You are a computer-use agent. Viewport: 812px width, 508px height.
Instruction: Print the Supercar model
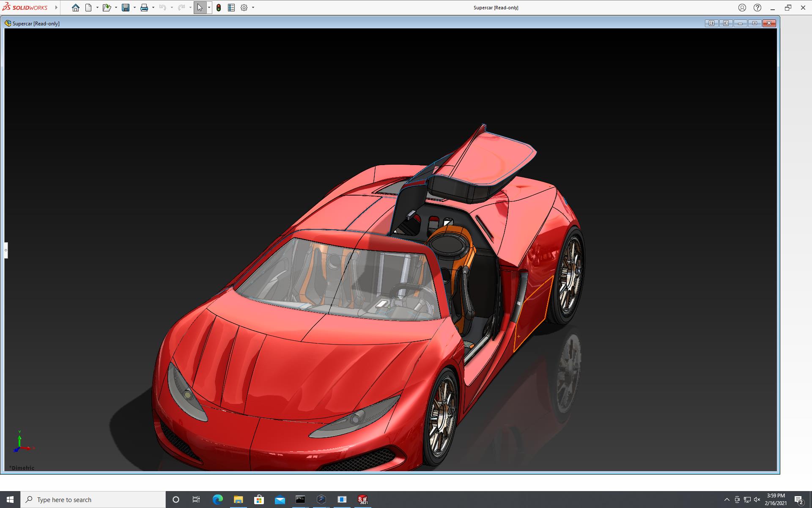144,8
